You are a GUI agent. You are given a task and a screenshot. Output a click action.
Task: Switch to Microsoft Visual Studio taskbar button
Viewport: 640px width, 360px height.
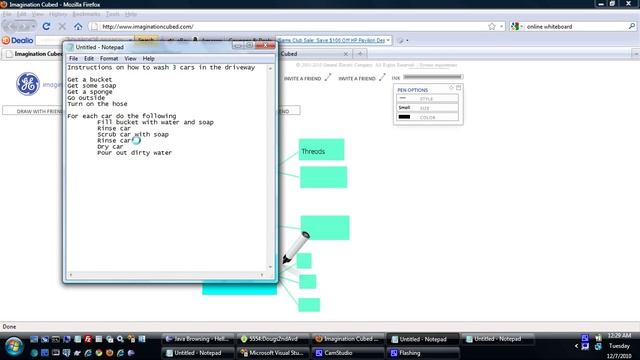273,353
